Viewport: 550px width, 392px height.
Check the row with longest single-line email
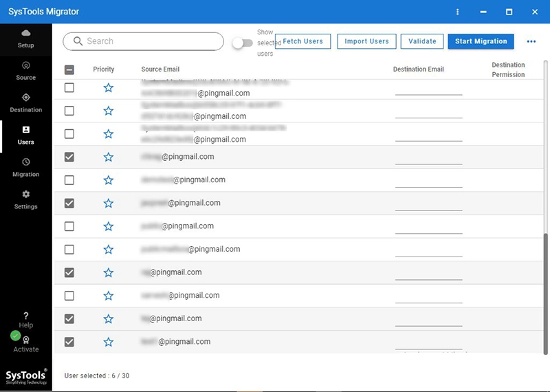[69, 250]
